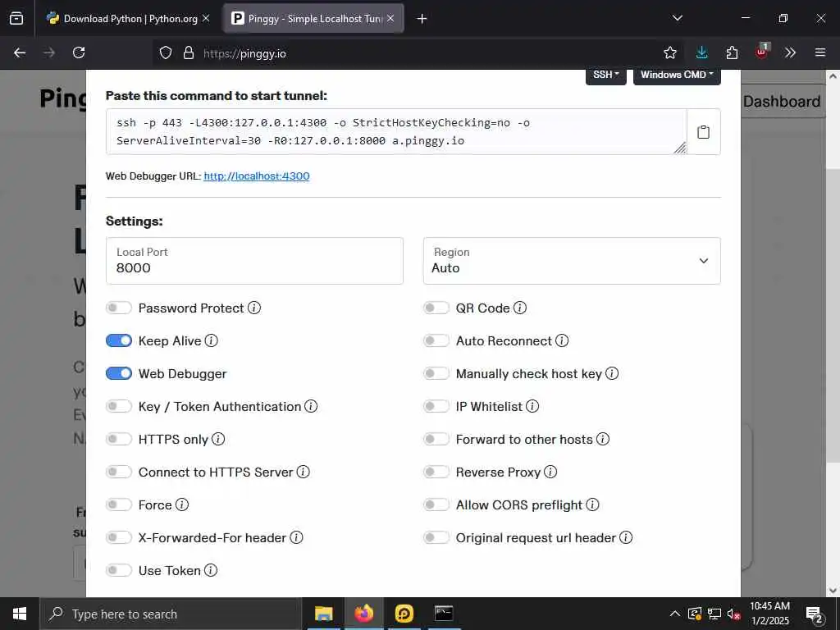The height and width of the screenshot is (630, 840).
Task: Show QR Code info icon
Action: pos(520,308)
